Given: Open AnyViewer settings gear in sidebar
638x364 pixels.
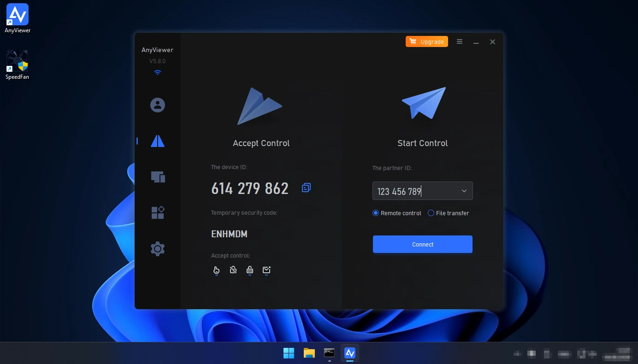Looking at the screenshot, I should point(158,249).
